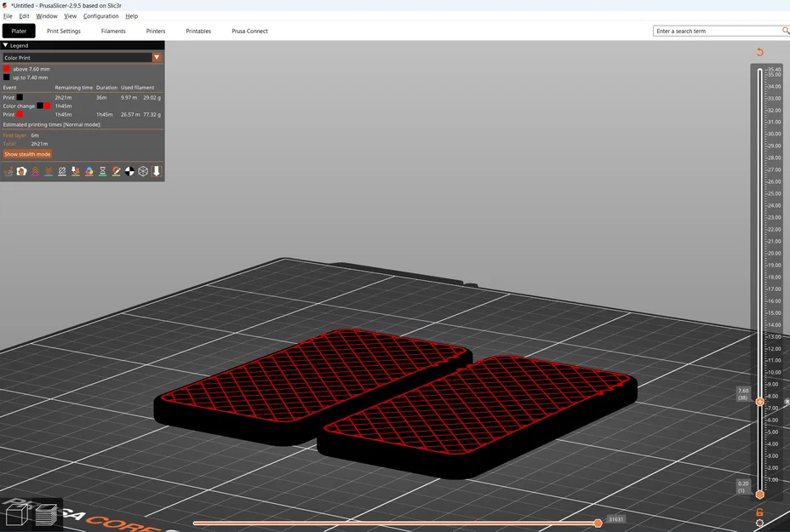Click the 77.32 g filament weight value

[x=152, y=114]
